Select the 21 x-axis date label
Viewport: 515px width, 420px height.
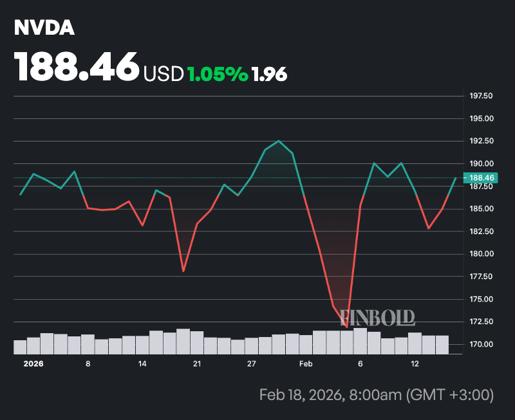[197, 363]
